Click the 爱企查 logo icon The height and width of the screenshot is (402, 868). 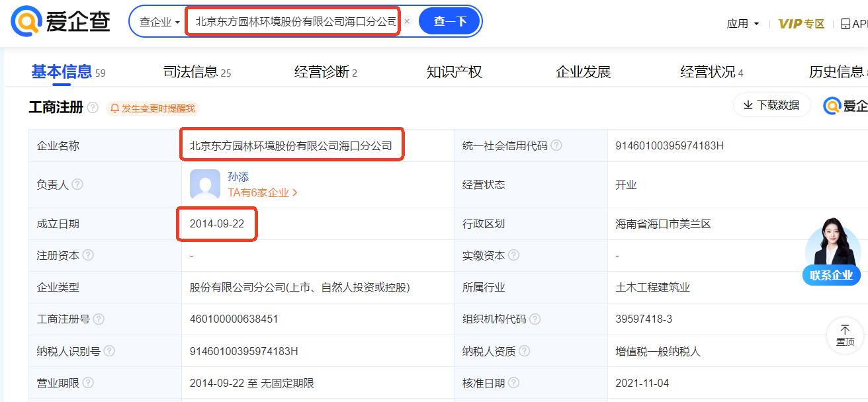click(x=26, y=22)
